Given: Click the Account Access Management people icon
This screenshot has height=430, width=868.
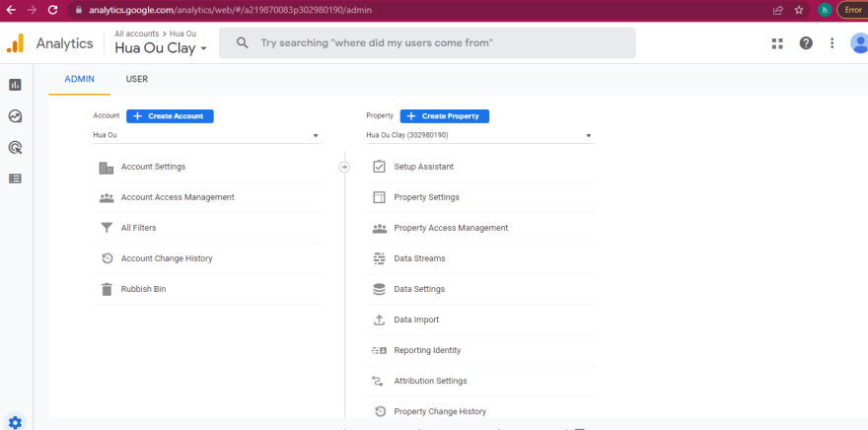Looking at the screenshot, I should click(x=107, y=197).
